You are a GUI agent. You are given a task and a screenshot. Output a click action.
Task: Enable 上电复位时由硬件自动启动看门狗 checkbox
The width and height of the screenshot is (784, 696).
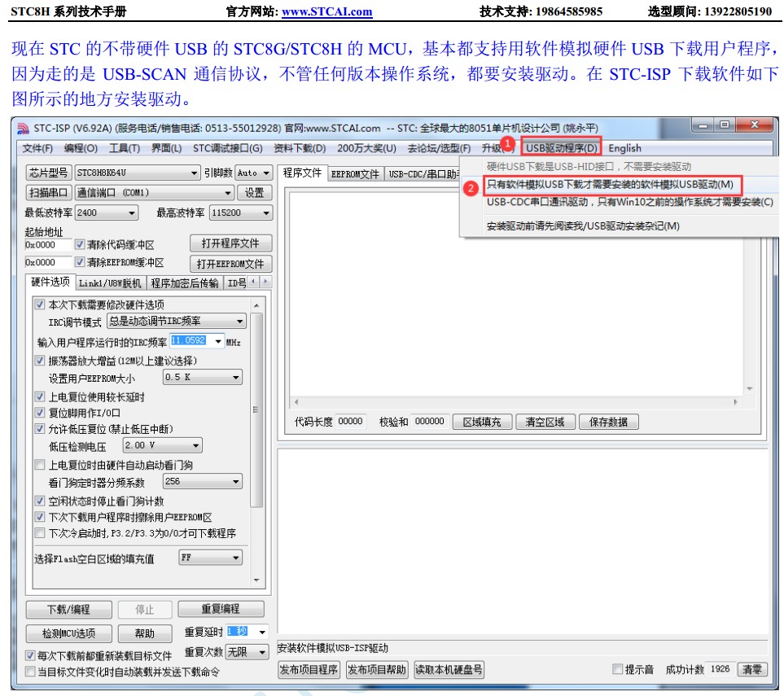(x=40, y=465)
